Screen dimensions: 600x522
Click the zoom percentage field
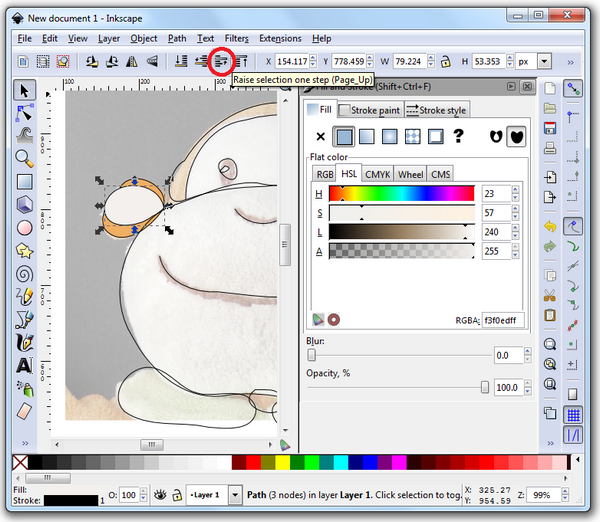[x=543, y=495]
